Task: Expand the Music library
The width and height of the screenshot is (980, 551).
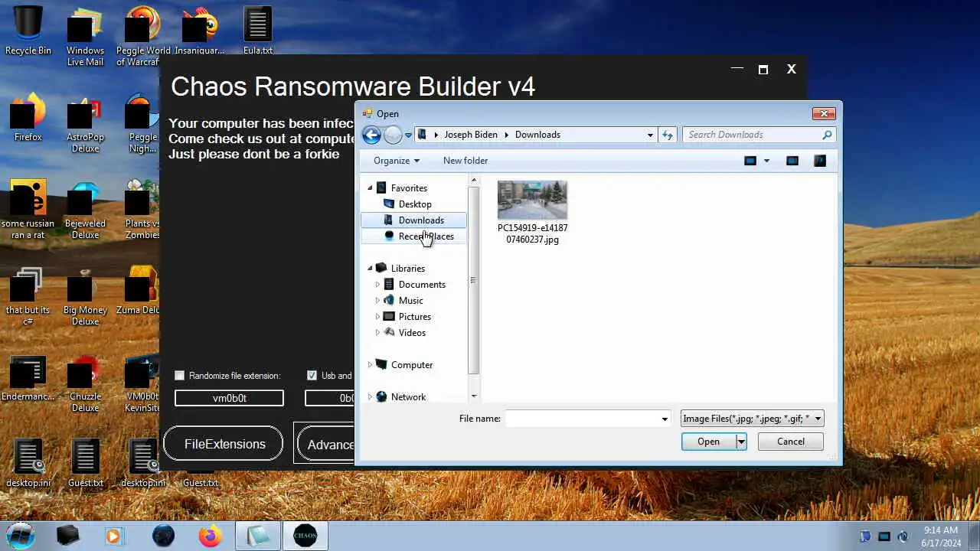Action: pos(377,301)
